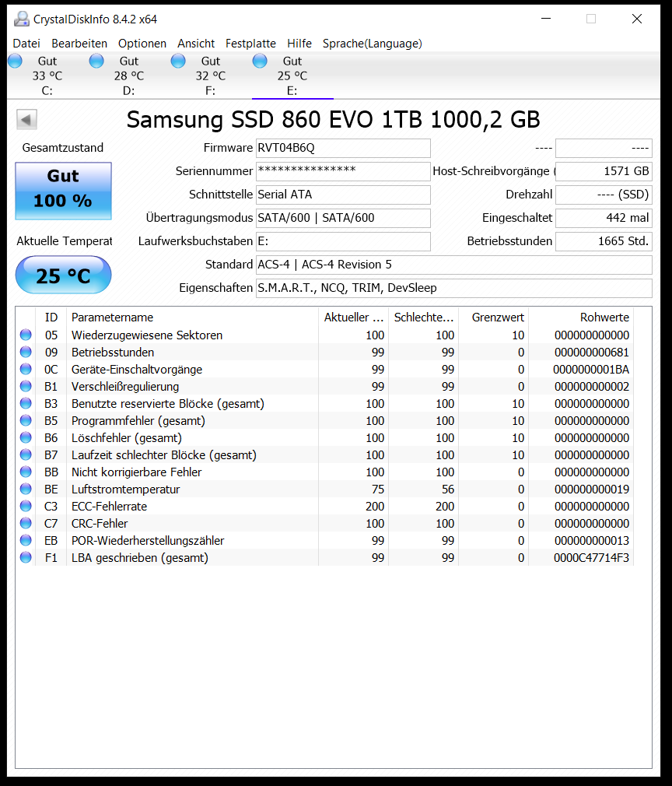Open the Ansicht menu

click(x=196, y=44)
